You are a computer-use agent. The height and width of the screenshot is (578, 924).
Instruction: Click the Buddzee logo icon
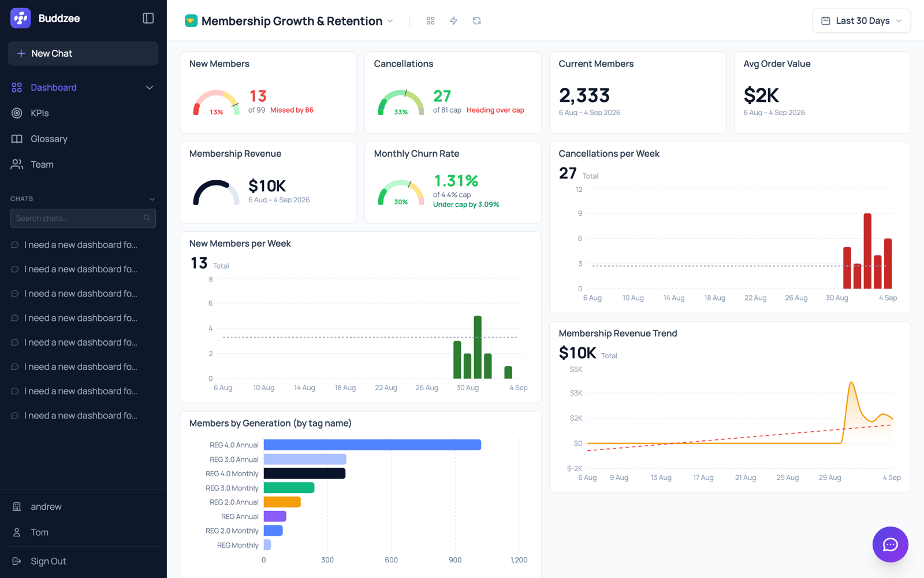point(21,18)
